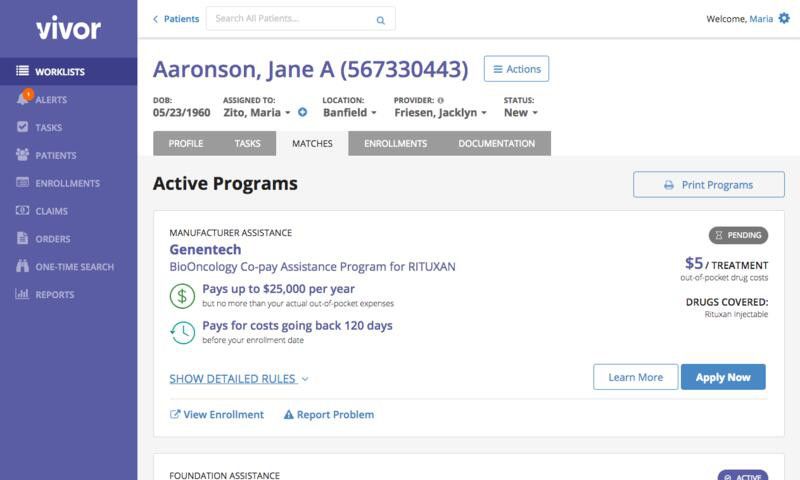
Task: Click the Foundation Assistance label
Action: click(x=224, y=475)
